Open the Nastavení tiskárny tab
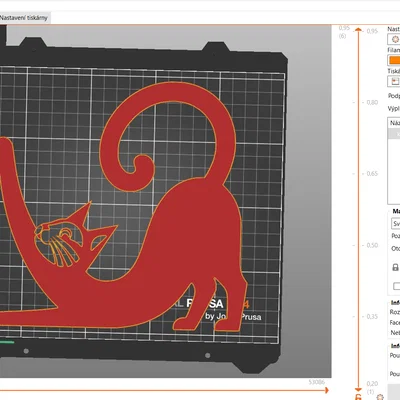The width and height of the screenshot is (400, 400). pos(24,18)
